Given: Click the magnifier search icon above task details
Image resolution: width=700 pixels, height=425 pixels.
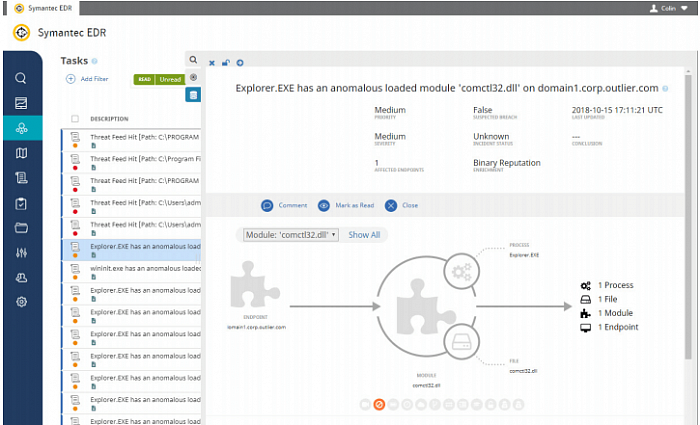Looking at the screenshot, I should coord(193,59).
